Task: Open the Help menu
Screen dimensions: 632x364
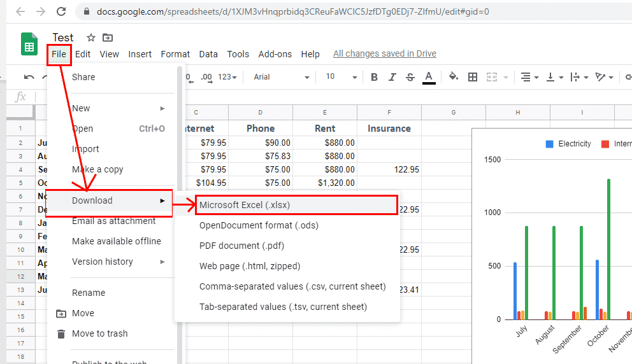Action: [310, 54]
